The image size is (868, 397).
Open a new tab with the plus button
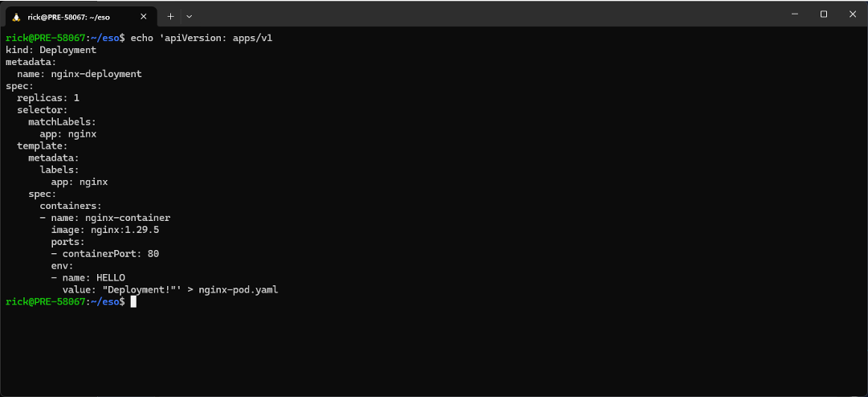(x=170, y=17)
